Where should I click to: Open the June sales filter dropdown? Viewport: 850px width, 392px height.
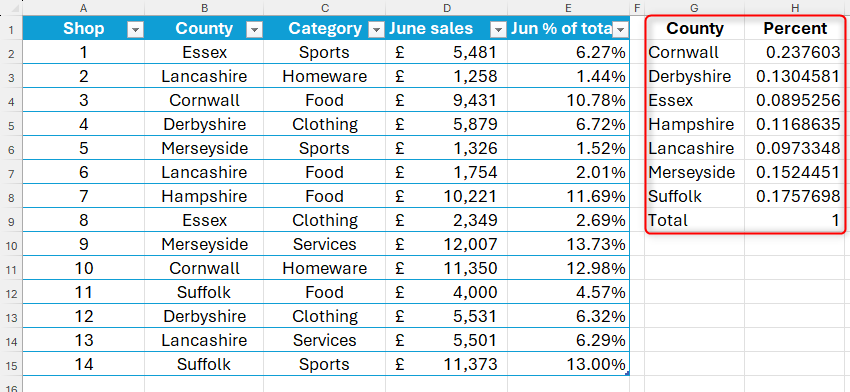point(498,30)
